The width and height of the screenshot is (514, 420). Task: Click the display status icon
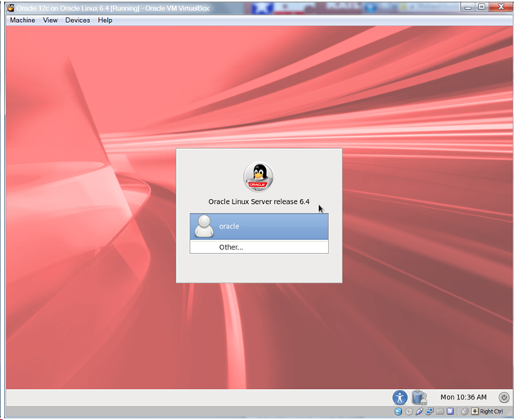450,411
